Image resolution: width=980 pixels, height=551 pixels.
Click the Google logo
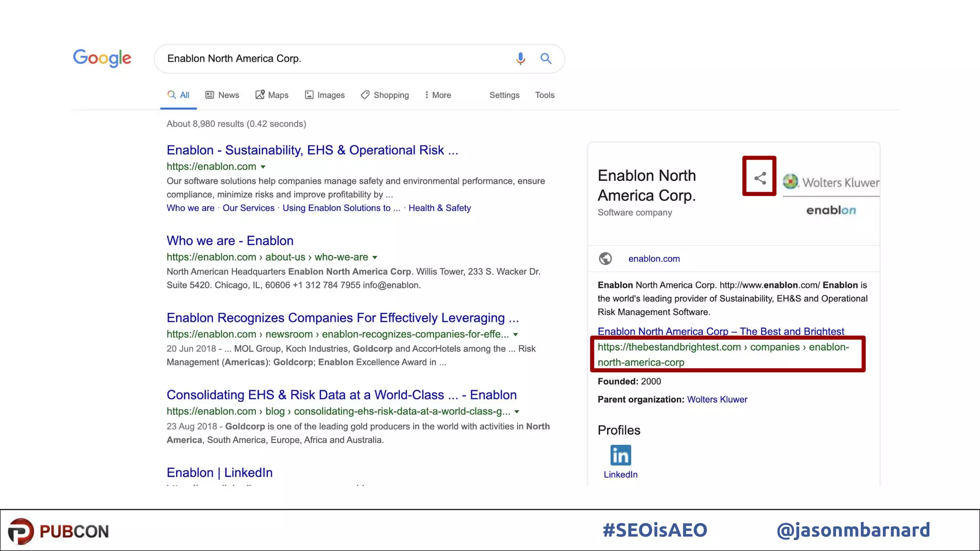[x=102, y=58]
